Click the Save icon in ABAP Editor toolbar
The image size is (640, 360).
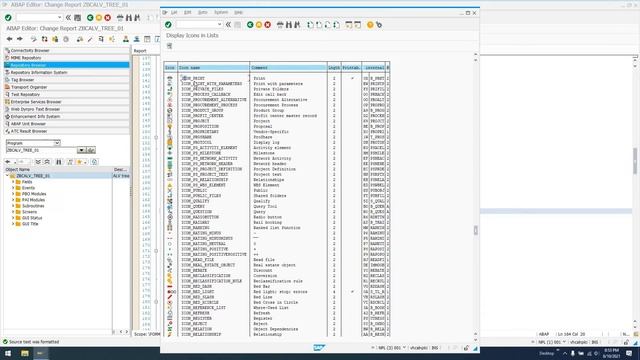point(77,18)
